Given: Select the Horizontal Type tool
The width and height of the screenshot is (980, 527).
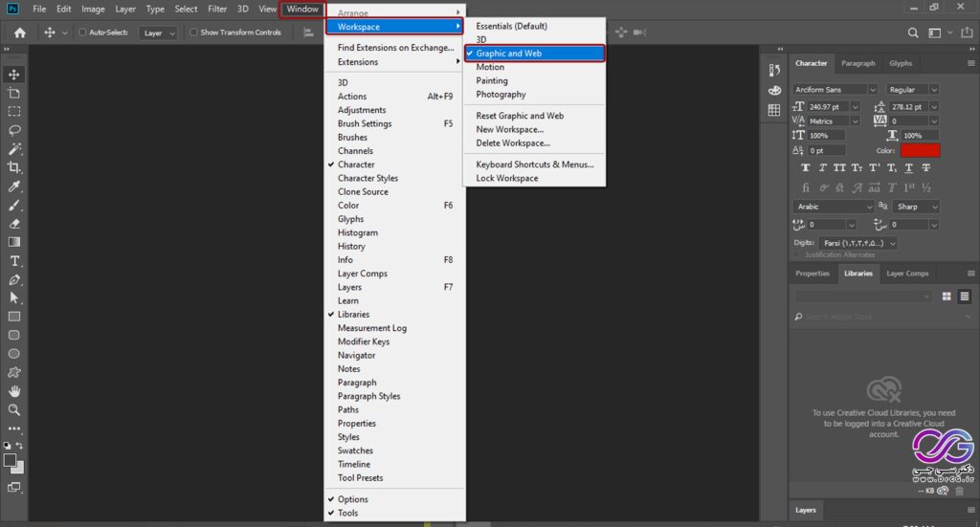Looking at the screenshot, I should point(13,261).
